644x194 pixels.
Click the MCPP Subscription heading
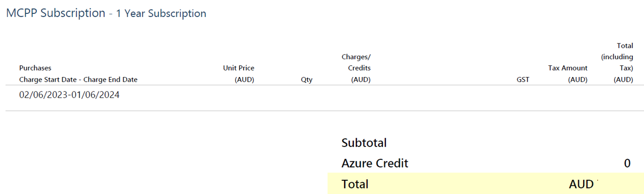(x=56, y=13)
